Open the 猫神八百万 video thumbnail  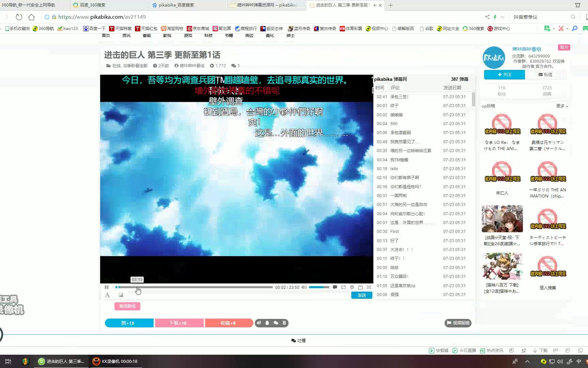coord(502,266)
